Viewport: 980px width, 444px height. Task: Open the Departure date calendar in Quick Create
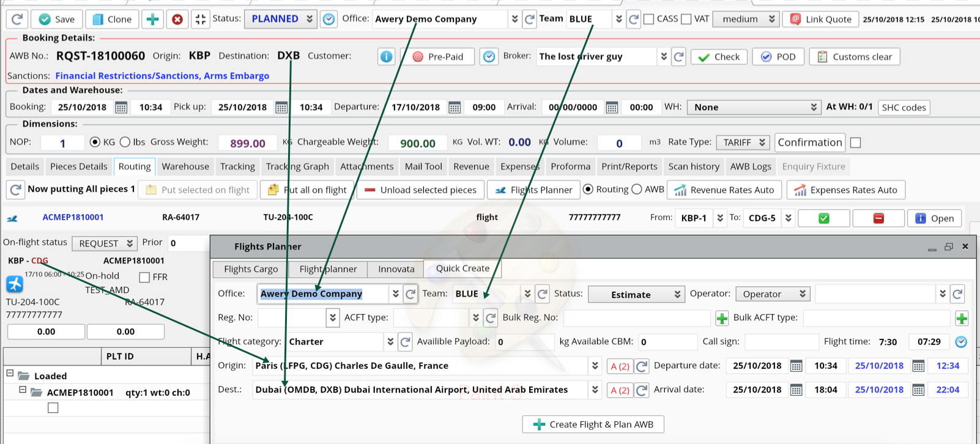[796, 366]
